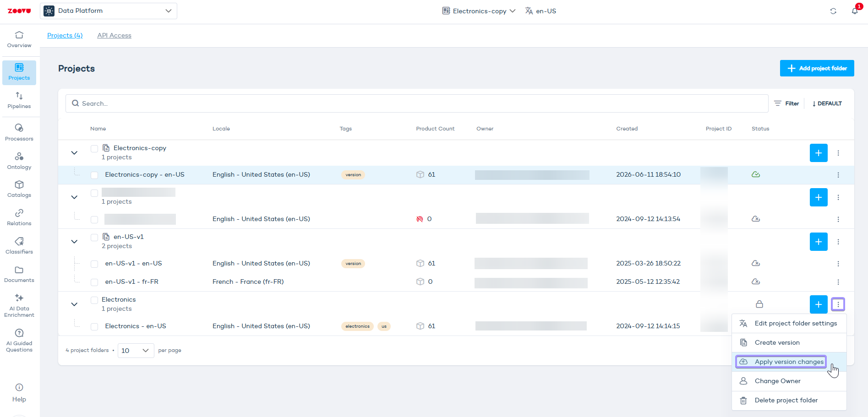Open AI Guided Questions section
This screenshot has width=868, height=417.
pos(19,340)
